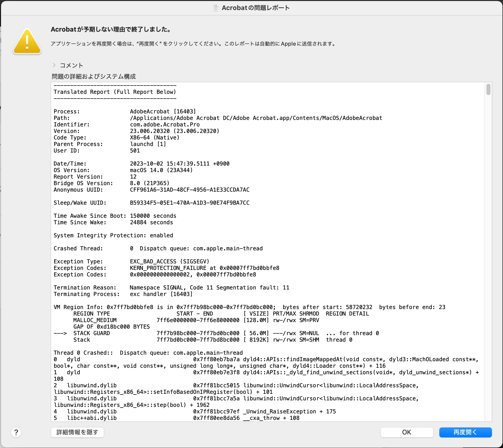Image resolution: width=503 pixels, height=448 pixels.
Task: Click the scrollbar track below the thumb
Action: 488,251
